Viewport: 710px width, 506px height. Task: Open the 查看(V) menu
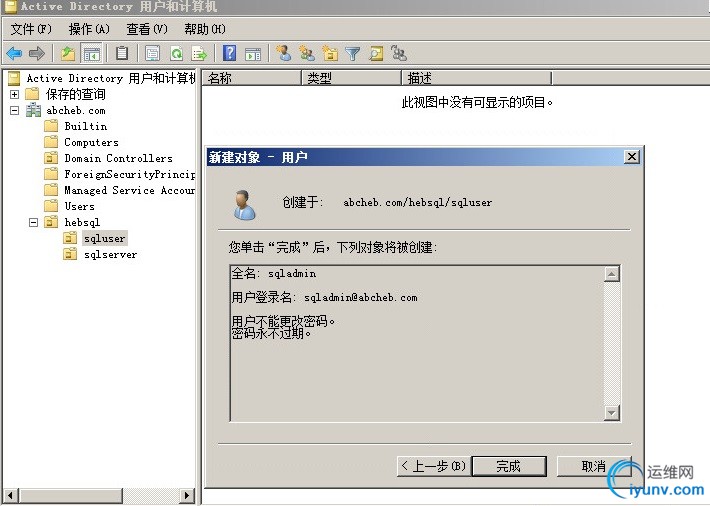pyautogui.click(x=147, y=29)
